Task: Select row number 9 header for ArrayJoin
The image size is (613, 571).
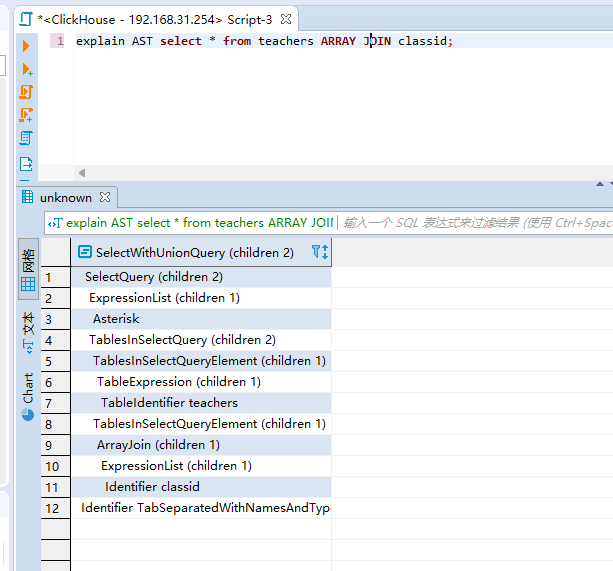Action: [49, 445]
